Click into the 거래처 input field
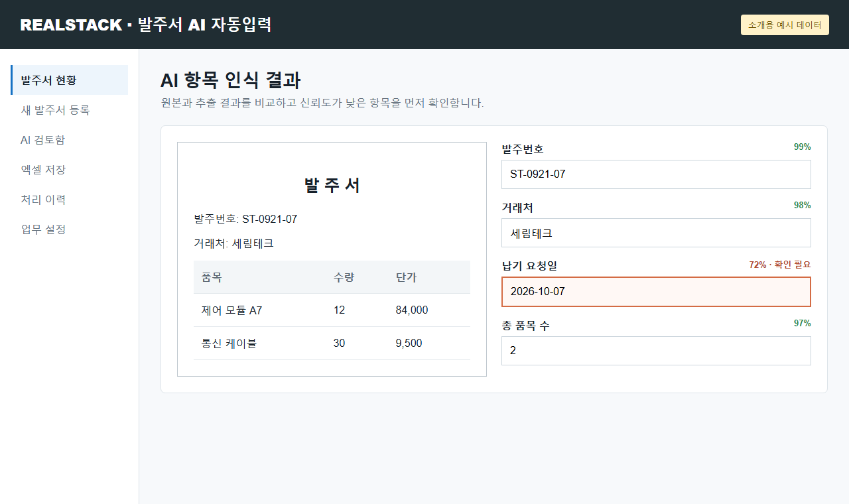 tap(656, 233)
